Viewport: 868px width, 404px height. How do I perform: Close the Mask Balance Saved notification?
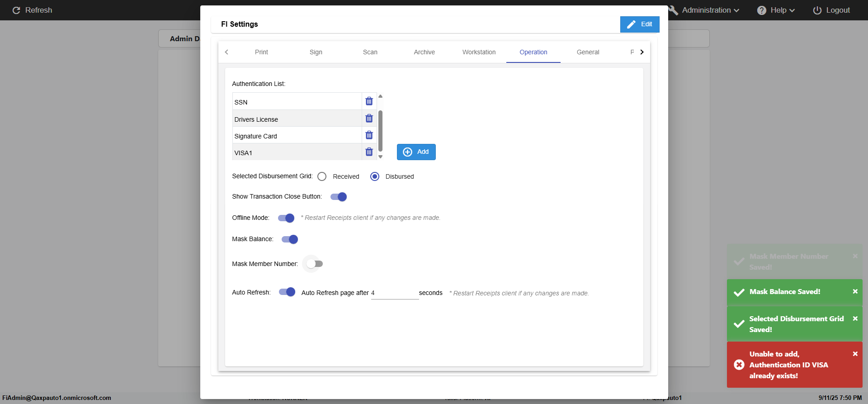coord(855,291)
